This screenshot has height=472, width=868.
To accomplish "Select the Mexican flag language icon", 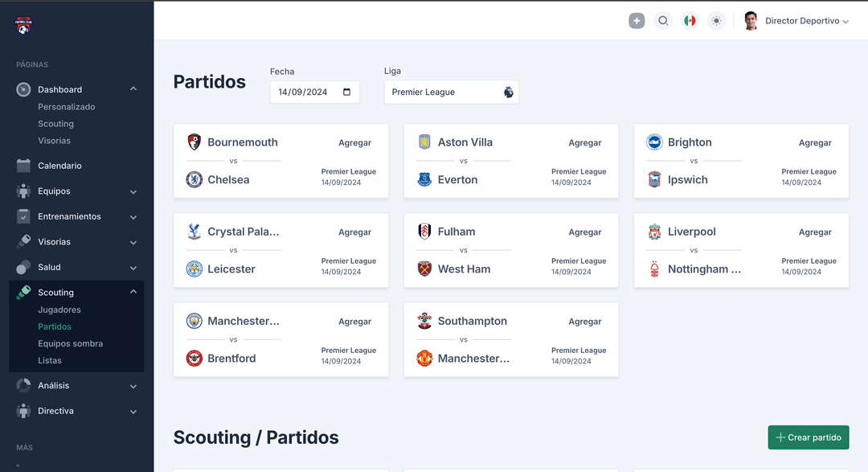I will click(x=690, y=20).
